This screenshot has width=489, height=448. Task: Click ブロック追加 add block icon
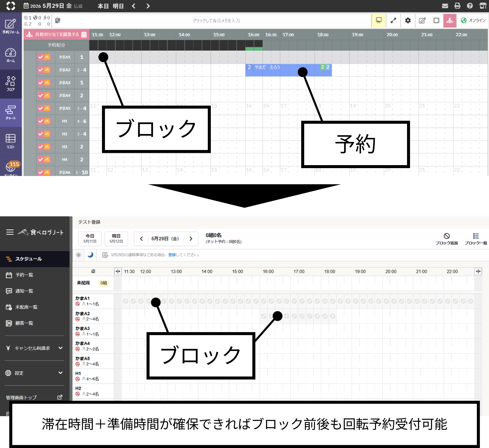click(447, 239)
